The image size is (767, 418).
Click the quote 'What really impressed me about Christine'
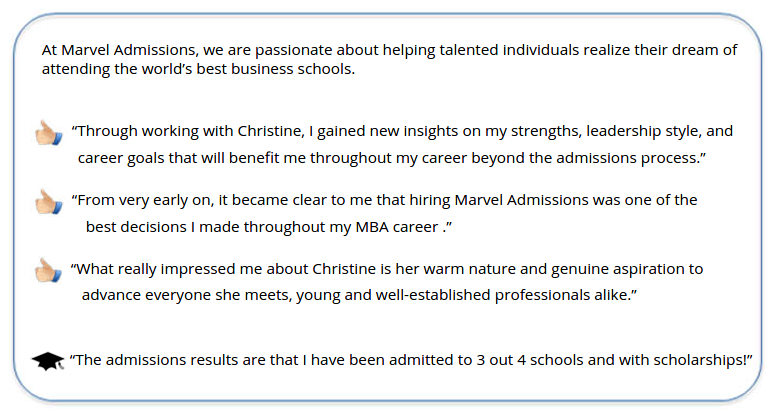(x=387, y=269)
